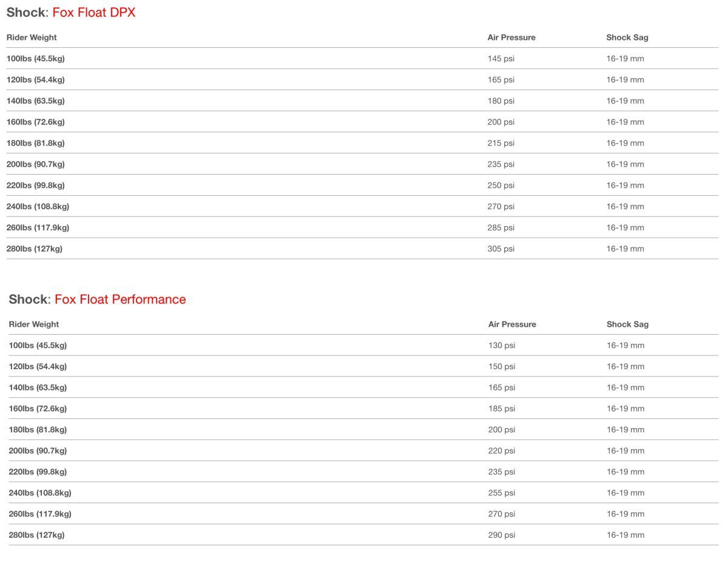Select 100lbs (45.5kg) row in Fox Float DPX table
This screenshot has height=562, width=728.
click(x=35, y=59)
